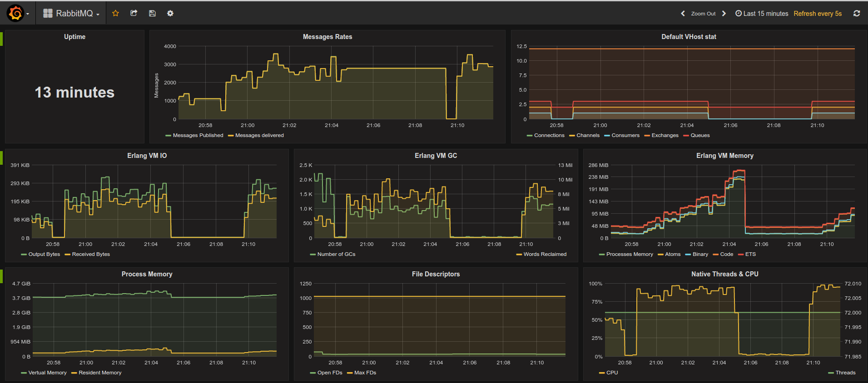Click the share dashboard icon
868x383 pixels.
[x=134, y=14]
